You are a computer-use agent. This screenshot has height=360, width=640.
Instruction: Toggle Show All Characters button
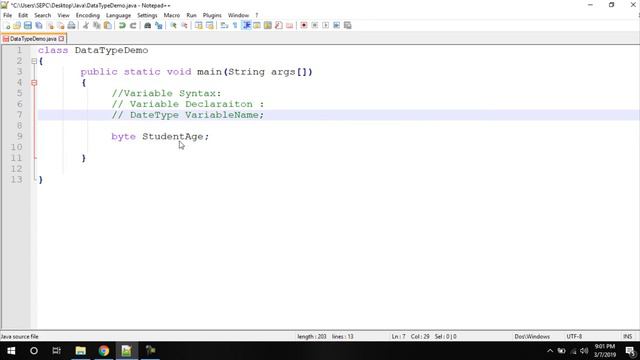coord(235,25)
